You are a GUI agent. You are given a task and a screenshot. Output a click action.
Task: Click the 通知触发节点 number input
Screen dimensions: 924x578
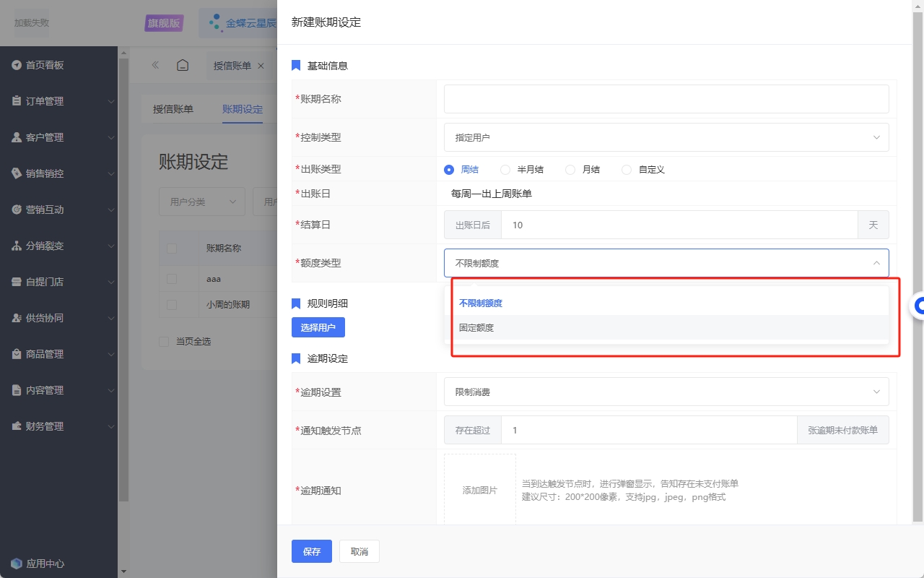point(650,431)
